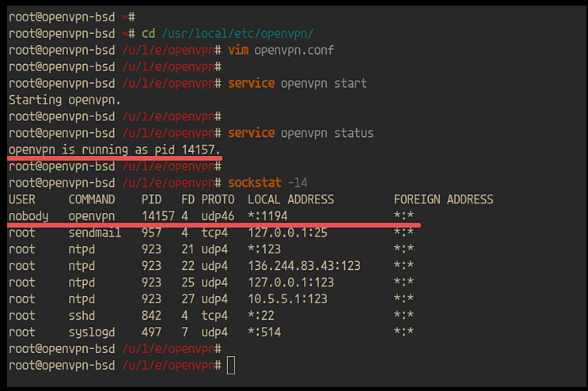Screen dimensions: 588x391
Task: Click the 136.244.83.43:123 address
Action: point(304,266)
